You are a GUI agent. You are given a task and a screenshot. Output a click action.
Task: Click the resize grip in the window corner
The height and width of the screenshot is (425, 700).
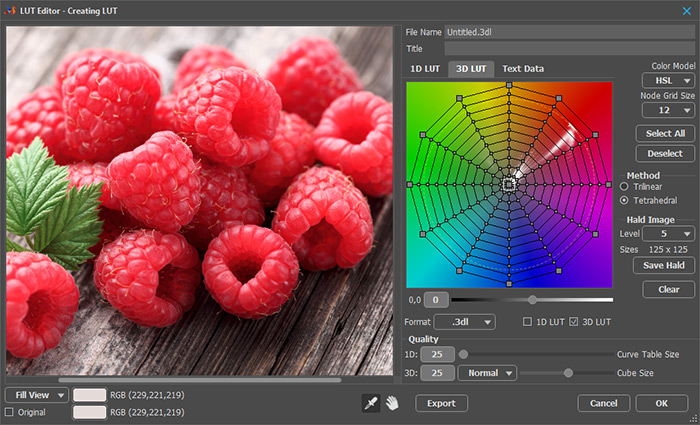(693, 419)
